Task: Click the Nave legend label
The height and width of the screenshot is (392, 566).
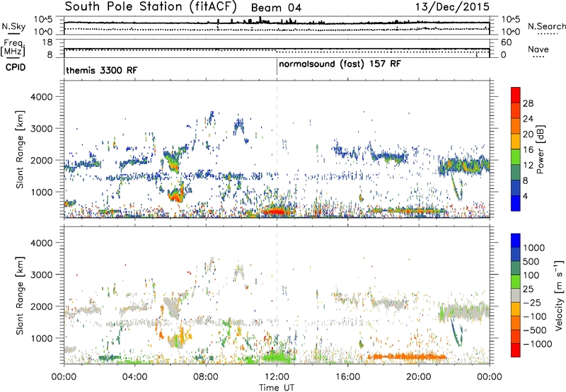Action: coord(538,49)
